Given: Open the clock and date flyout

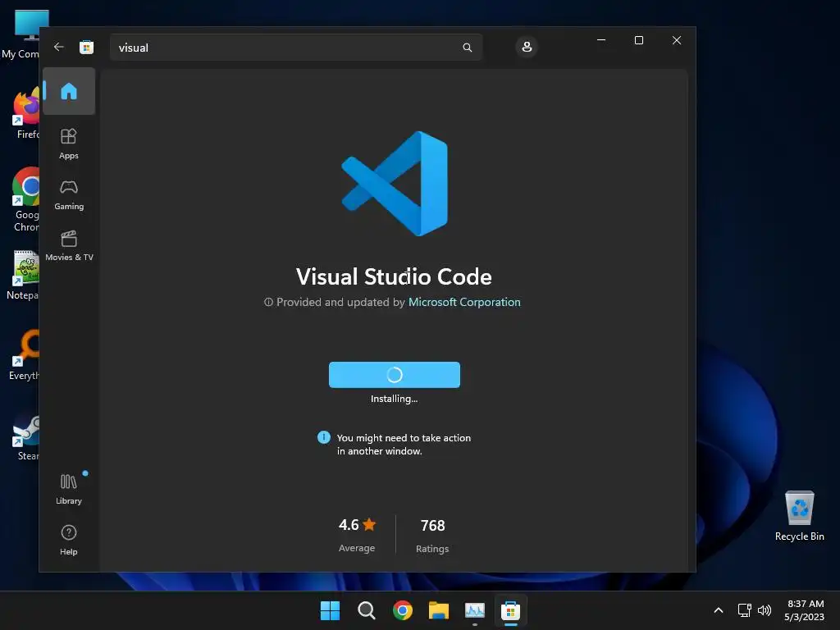Looking at the screenshot, I should click(x=804, y=610).
